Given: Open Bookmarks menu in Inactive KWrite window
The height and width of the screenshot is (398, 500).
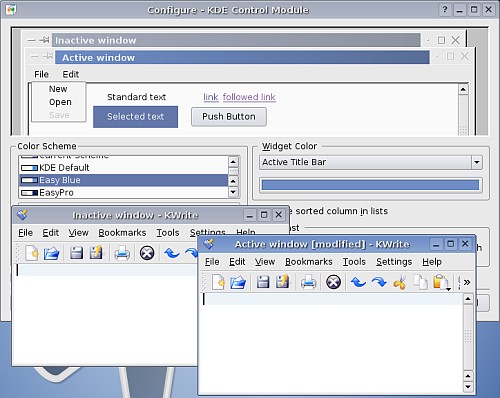Looking at the screenshot, I should 122,233.
